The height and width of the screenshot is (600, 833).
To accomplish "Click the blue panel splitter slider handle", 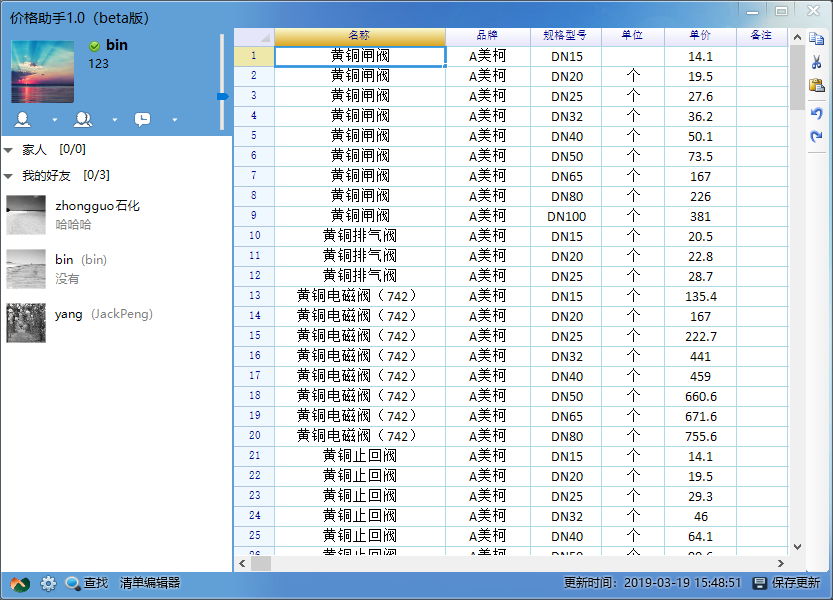I will (222, 96).
